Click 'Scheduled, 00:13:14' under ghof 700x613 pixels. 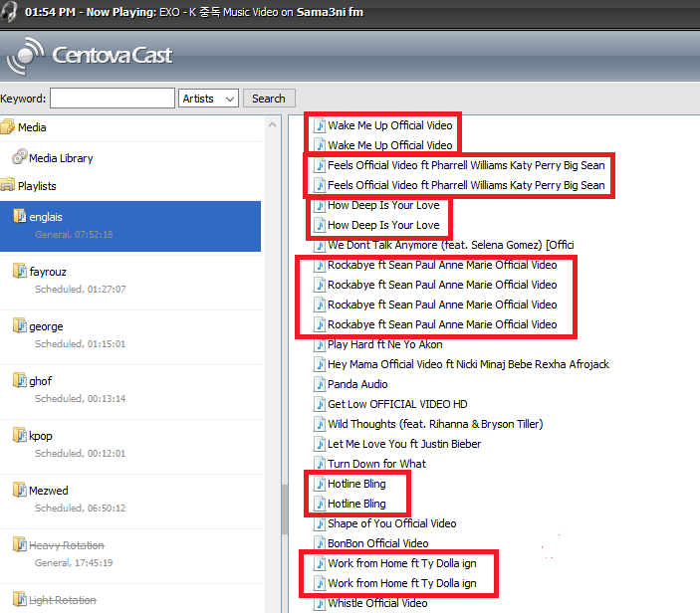pos(81,398)
